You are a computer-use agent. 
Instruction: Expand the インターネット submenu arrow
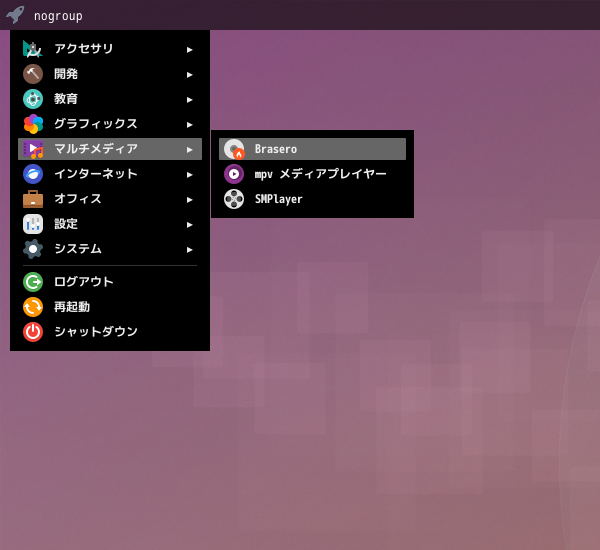[x=189, y=175]
